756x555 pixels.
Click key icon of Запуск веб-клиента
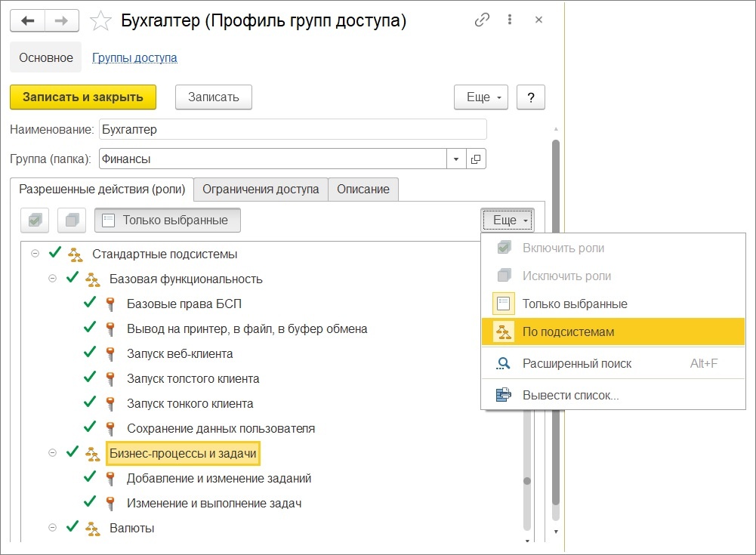point(110,354)
